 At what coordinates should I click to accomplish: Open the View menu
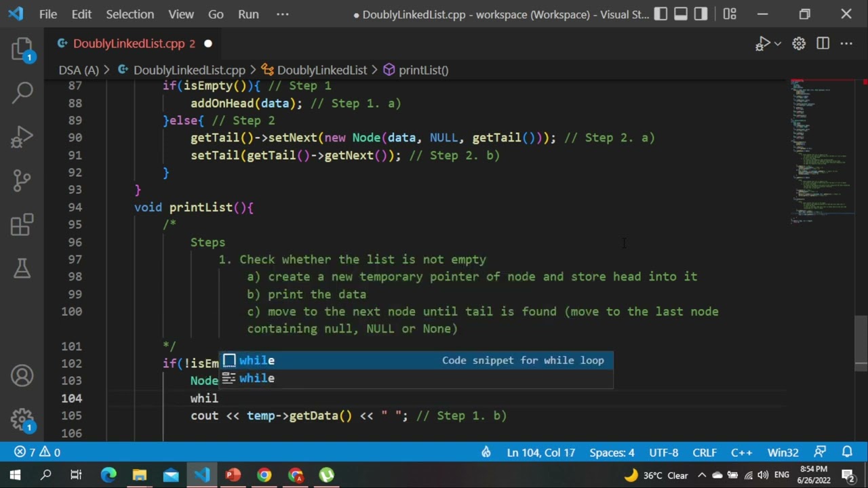181,14
